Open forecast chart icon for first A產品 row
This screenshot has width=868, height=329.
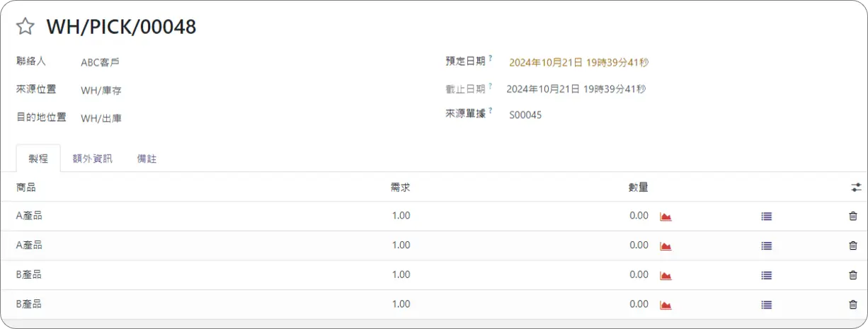pos(666,217)
